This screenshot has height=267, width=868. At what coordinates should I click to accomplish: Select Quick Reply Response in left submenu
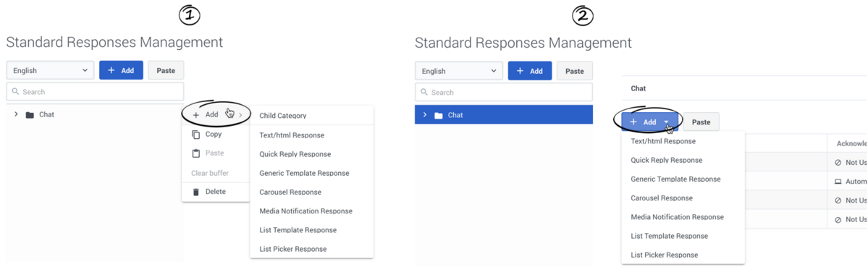295,154
